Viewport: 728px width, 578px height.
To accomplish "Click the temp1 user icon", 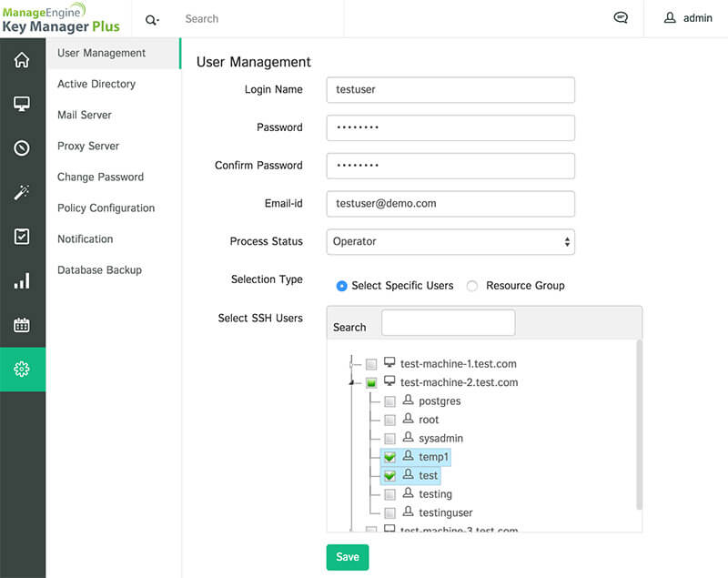I will coord(408,455).
